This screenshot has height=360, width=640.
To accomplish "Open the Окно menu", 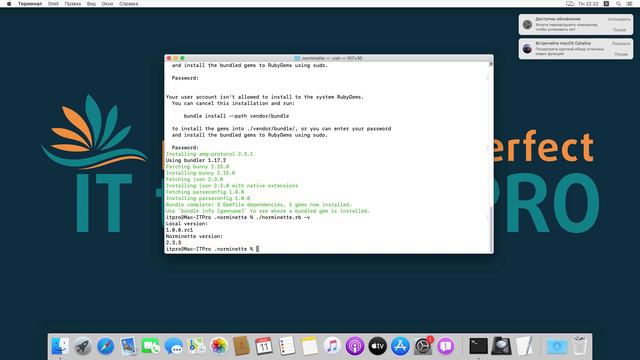I will tap(107, 4).
